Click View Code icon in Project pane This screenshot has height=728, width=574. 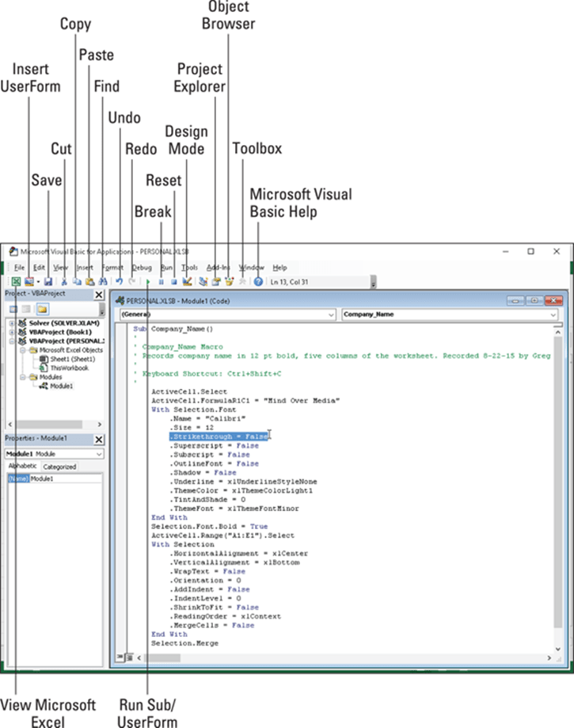tap(13, 309)
